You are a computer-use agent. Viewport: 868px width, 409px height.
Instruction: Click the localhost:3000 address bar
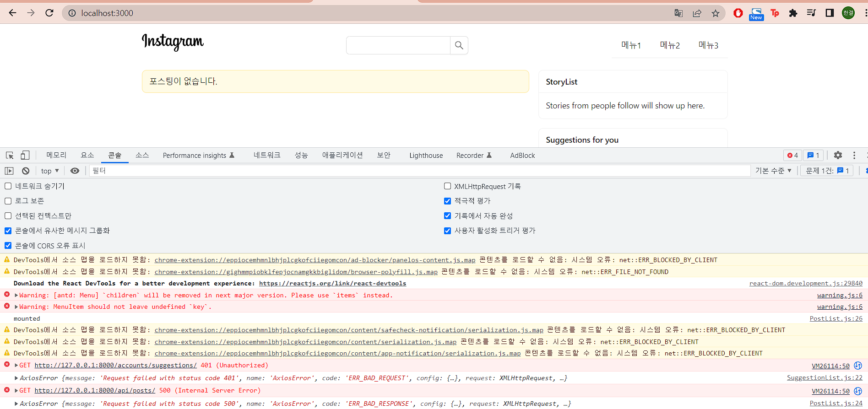pos(366,13)
